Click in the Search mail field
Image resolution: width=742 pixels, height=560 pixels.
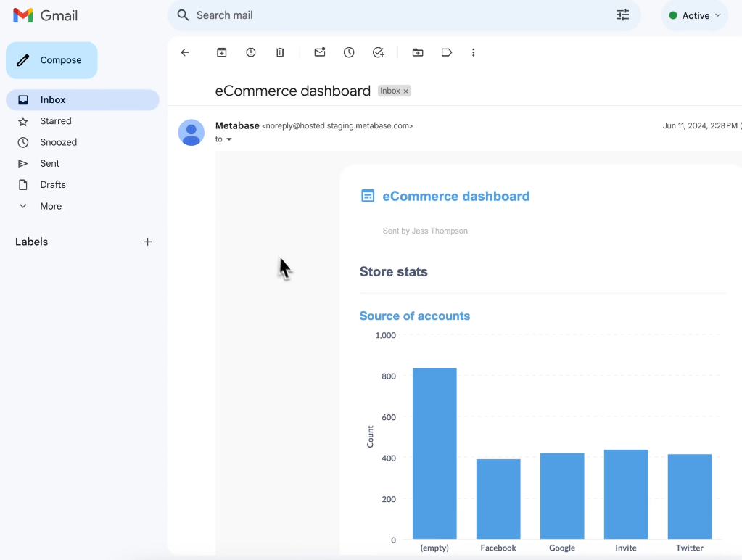tap(393, 15)
